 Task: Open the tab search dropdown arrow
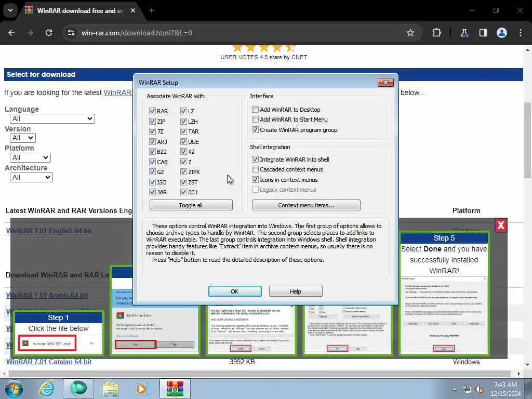click(10, 10)
